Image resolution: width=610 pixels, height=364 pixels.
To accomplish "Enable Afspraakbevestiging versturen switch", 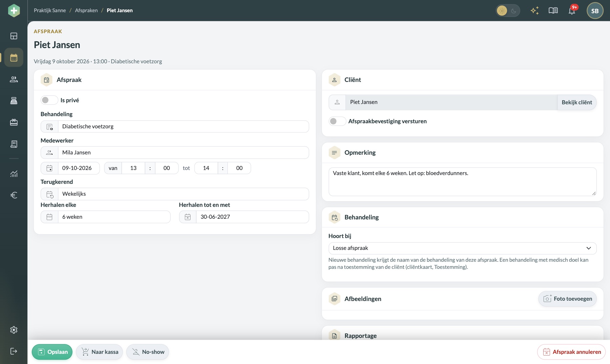I will point(337,121).
